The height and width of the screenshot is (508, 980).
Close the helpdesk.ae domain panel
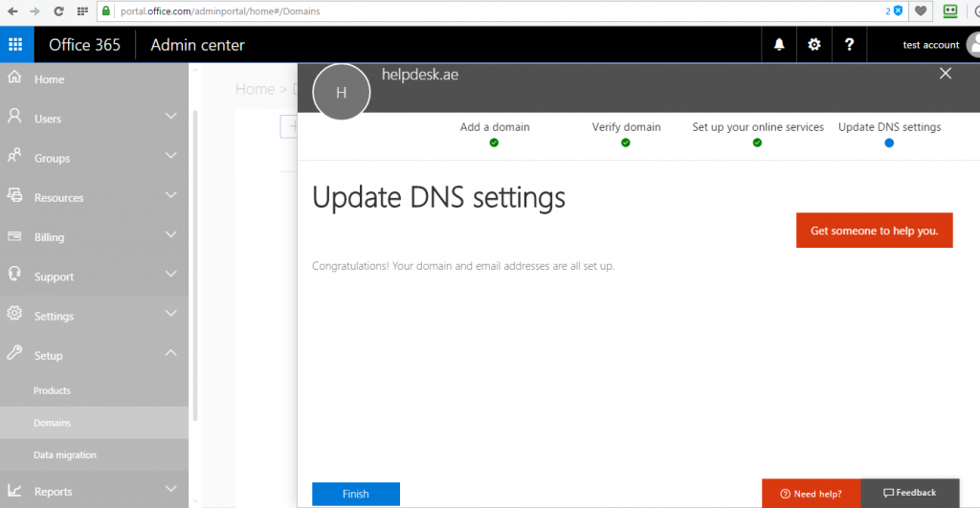pyautogui.click(x=946, y=73)
